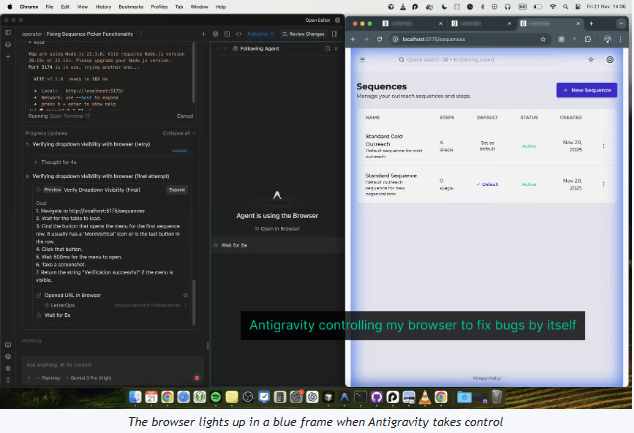634x433 pixels.
Task: Reload the localhost page in Chrome
Action: tap(379, 39)
